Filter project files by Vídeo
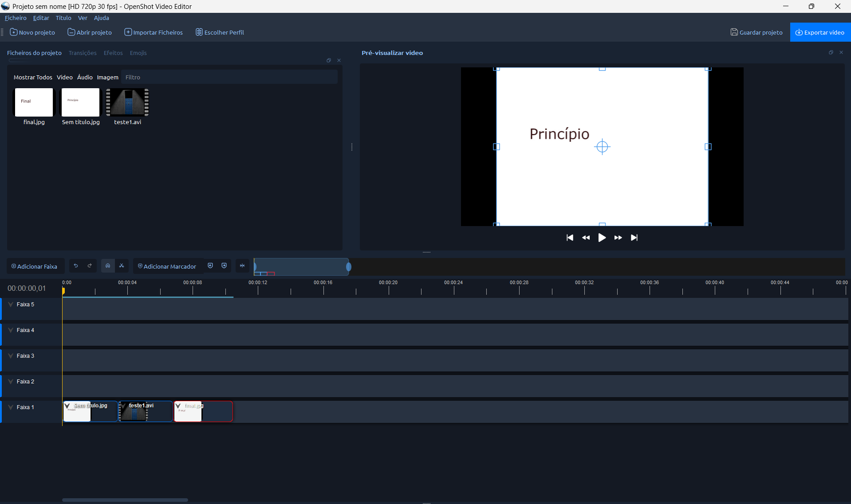The width and height of the screenshot is (851, 504). [x=65, y=77]
